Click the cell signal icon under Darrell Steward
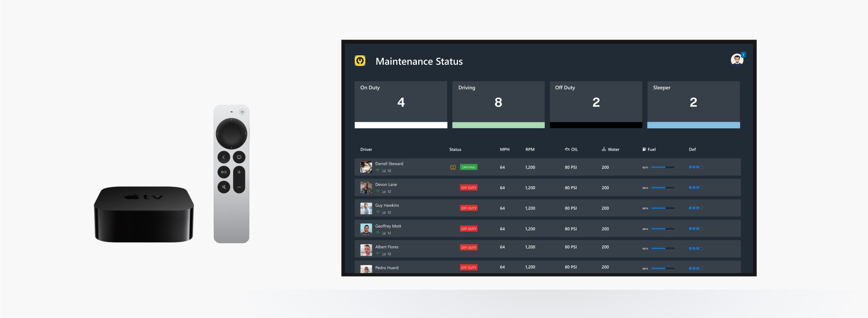Viewport: 868px width, 318px height. (383, 171)
